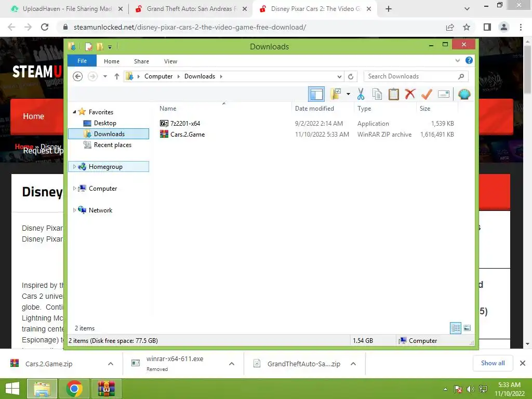The image size is (532, 399).
Task: Open the folder options toolbar icon
Action: pos(336,94)
